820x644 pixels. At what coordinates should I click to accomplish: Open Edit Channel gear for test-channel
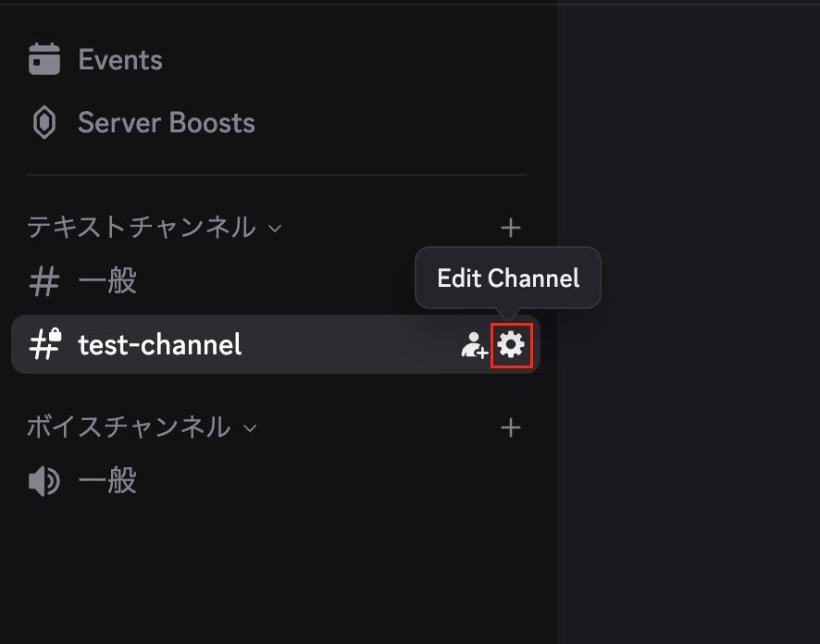(x=511, y=345)
